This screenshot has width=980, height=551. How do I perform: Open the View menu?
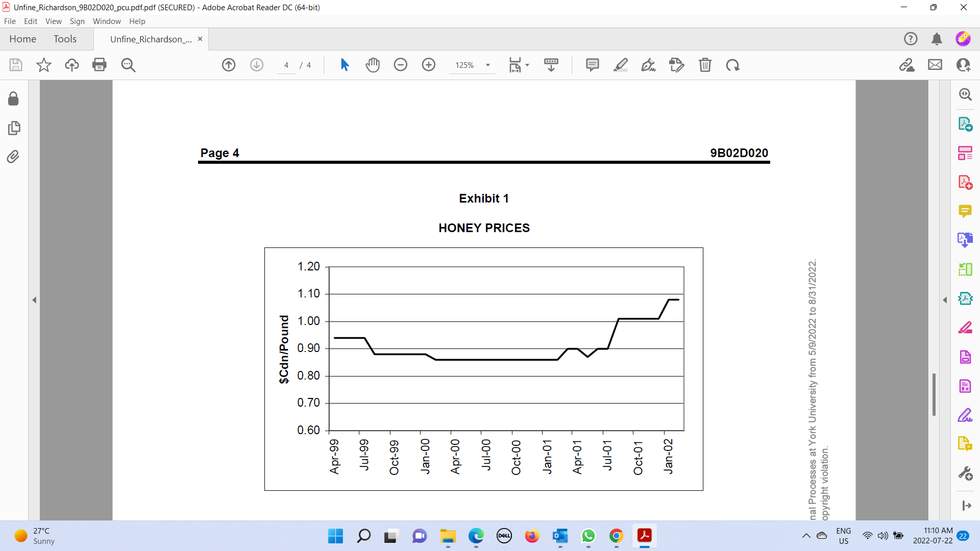click(53, 21)
